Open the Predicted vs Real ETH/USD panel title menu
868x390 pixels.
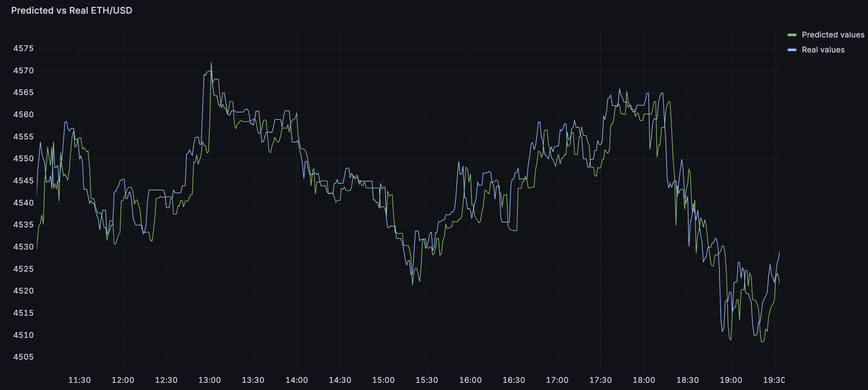coord(71,10)
